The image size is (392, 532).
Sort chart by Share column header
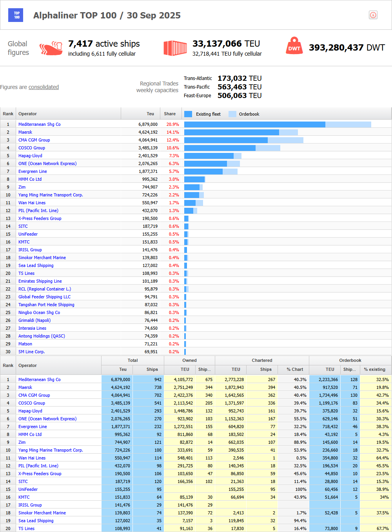[170, 114]
